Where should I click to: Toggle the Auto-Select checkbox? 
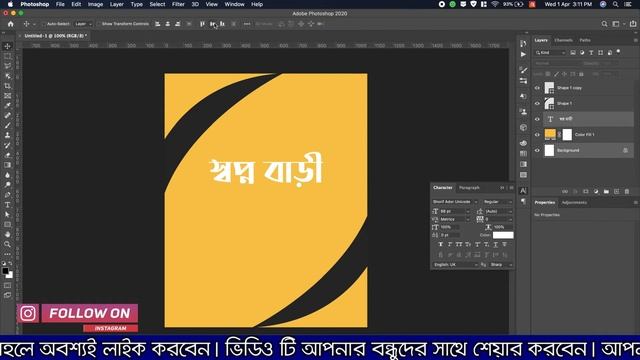coord(44,24)
